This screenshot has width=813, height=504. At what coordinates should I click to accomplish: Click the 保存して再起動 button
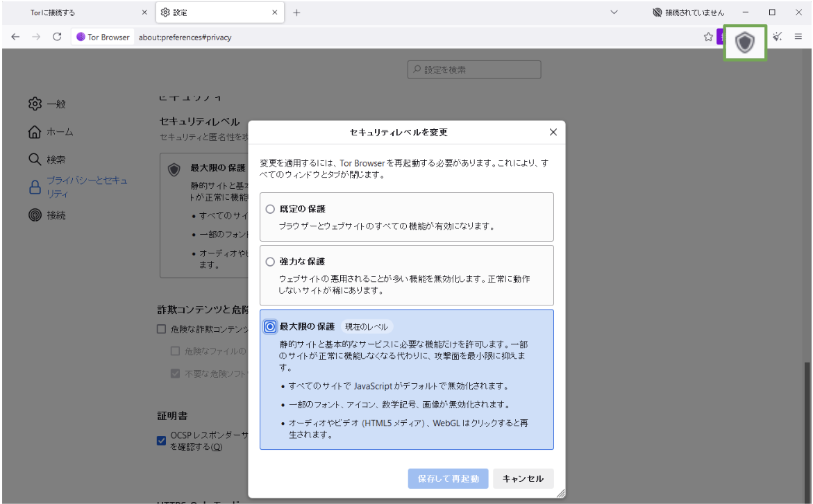[x=448, y=478]
